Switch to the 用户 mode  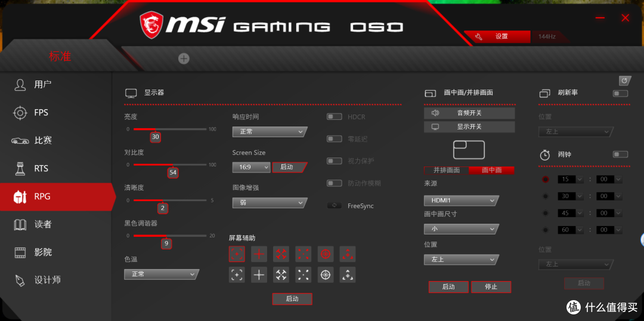56,85
